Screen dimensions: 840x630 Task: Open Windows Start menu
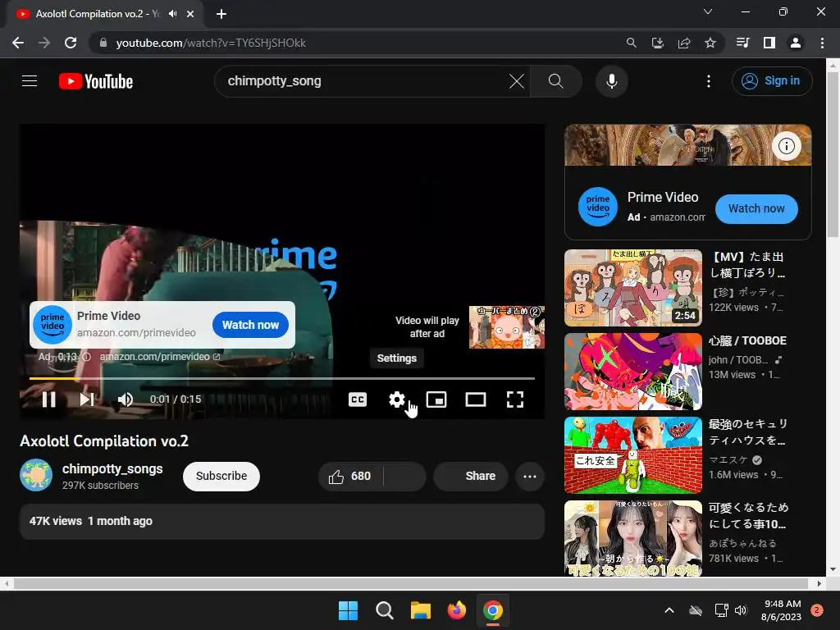(x=348, y=610)
